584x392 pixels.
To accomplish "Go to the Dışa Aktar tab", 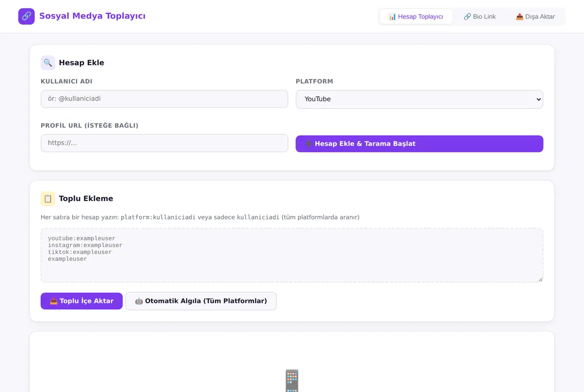I will [x=535, y=17].
